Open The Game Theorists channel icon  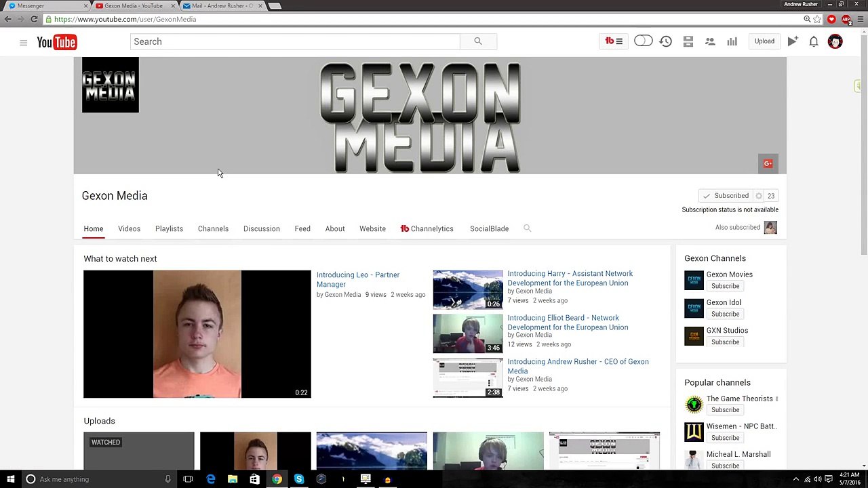point(694,405)
